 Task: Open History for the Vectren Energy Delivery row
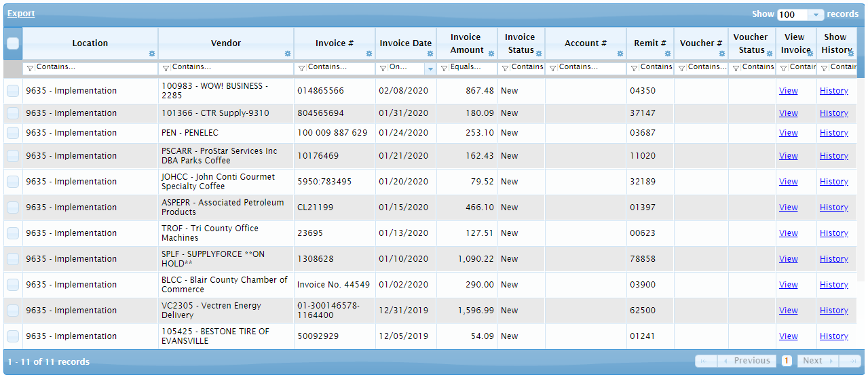(833, 311)
